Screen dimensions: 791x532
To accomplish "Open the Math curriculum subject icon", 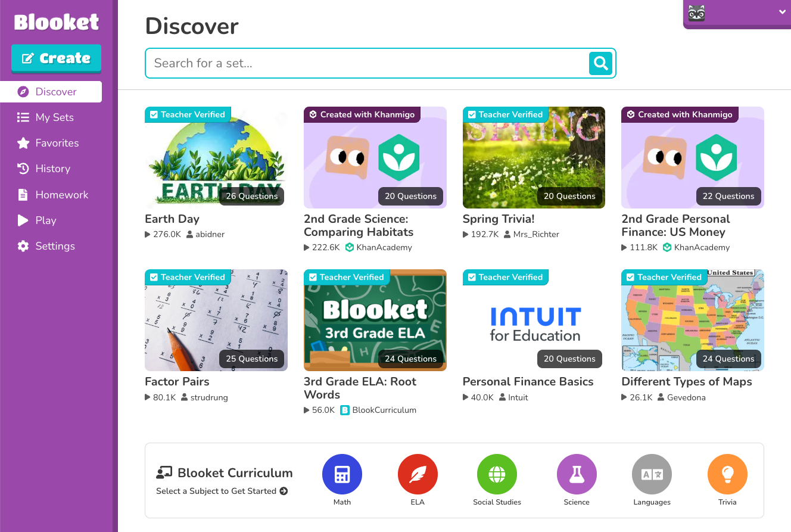I will (x=342, y=474).
